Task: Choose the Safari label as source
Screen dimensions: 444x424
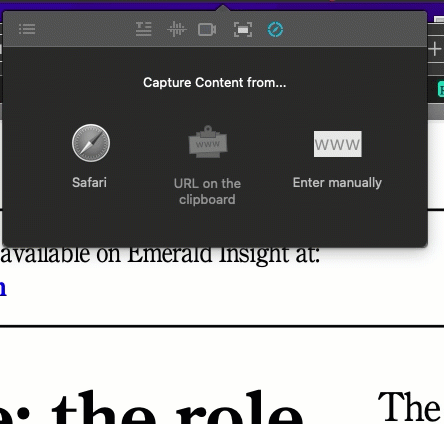Action: (x=89, y=183)
